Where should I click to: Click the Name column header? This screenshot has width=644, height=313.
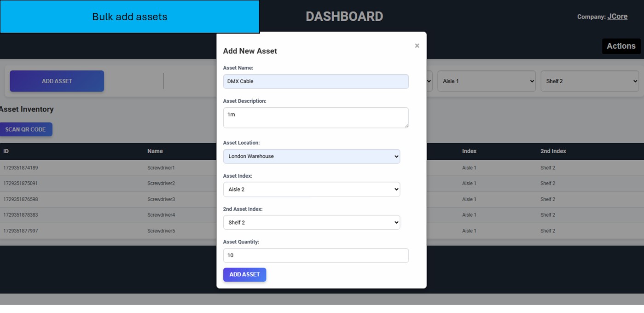(155, 151)
